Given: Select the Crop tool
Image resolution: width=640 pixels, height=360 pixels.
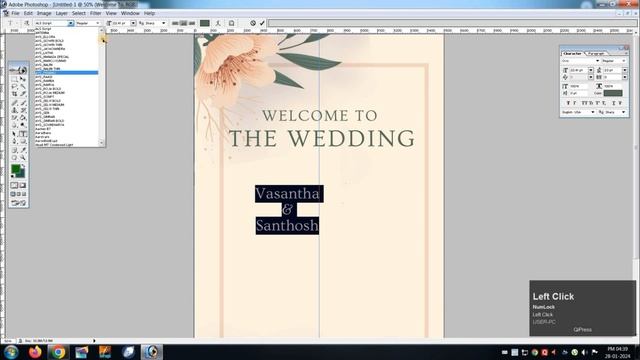Looking at the screenshot, I should coord(14,94).
